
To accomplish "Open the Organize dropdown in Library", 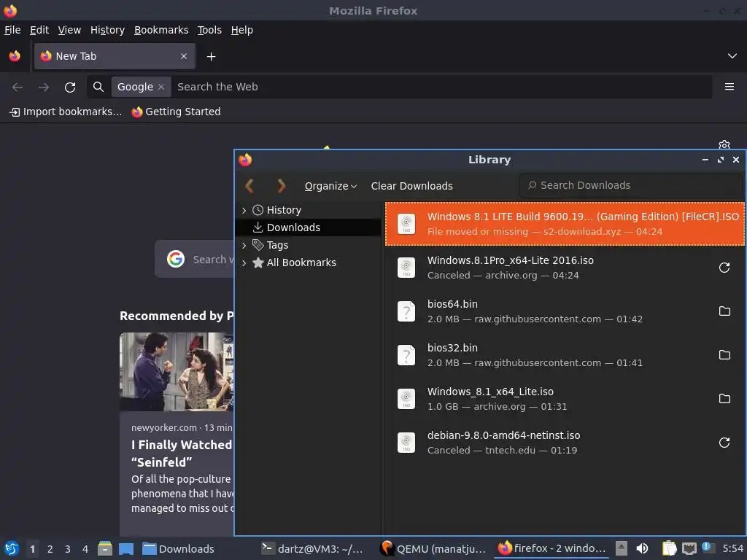I will 330,186.
